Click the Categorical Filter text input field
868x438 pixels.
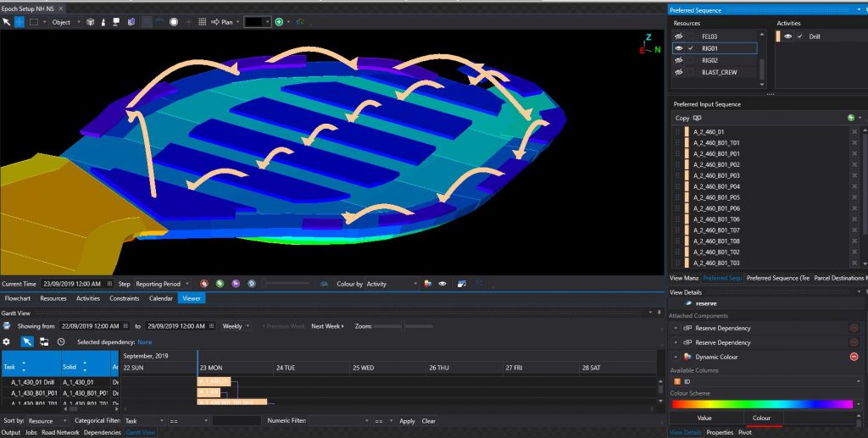[236, 421]
